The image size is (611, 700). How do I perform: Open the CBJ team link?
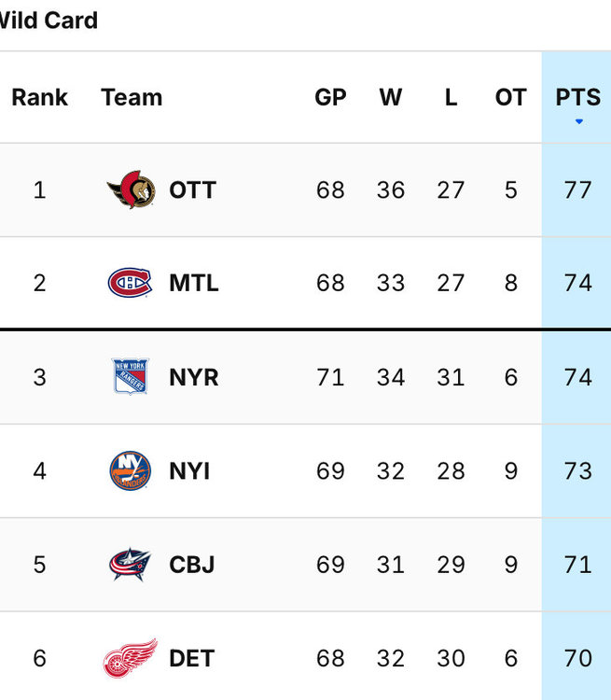tap(192, 565)
